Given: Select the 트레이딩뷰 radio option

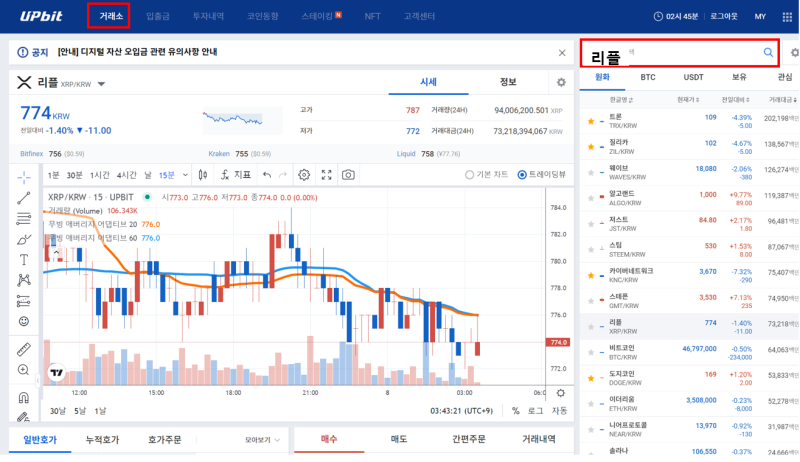Looking at the screenshot, I should click(x=541, y=174).
